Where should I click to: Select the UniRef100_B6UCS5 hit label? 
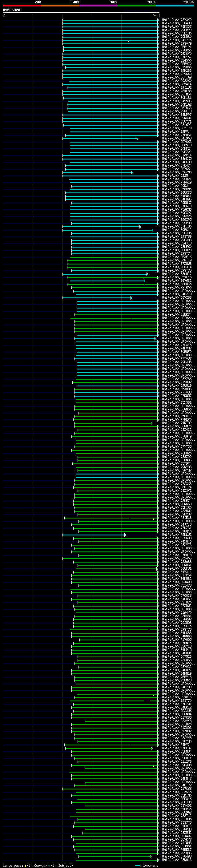[x=177, y=192]
